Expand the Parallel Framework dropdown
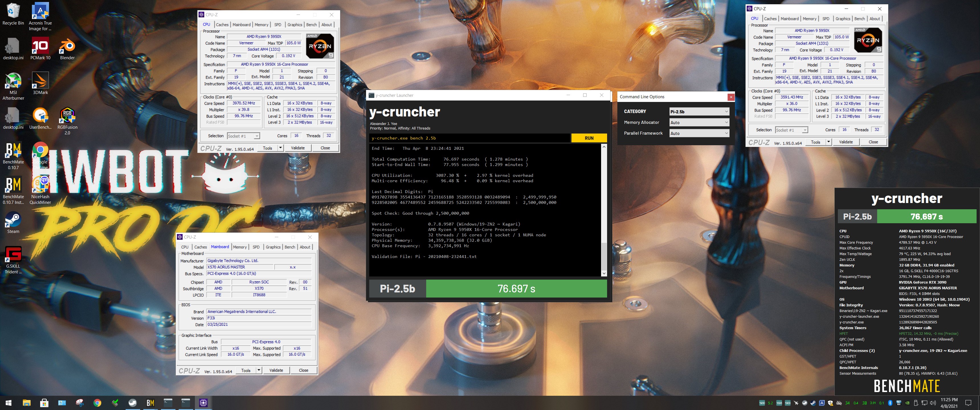Screen dimensions: 980x410 coord(699,133)
